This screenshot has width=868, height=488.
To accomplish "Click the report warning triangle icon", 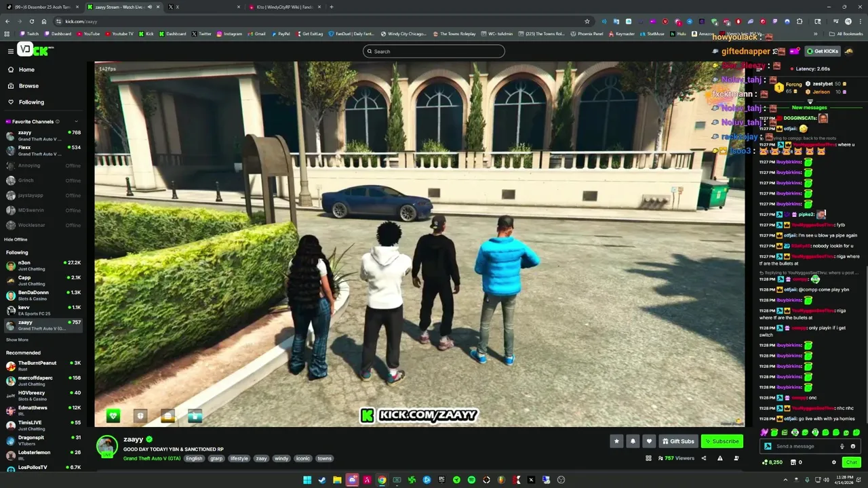I will tap(719, 458).
